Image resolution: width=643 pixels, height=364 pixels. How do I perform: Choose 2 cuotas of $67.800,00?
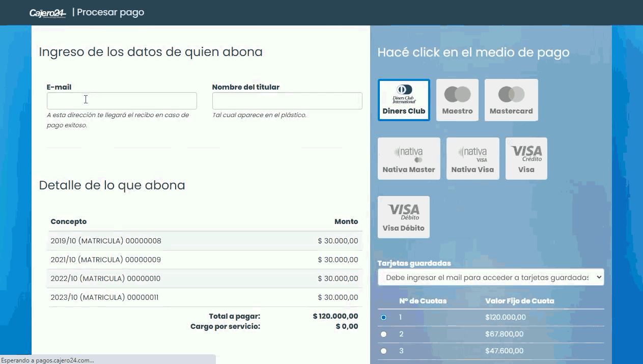click(384, 334)
